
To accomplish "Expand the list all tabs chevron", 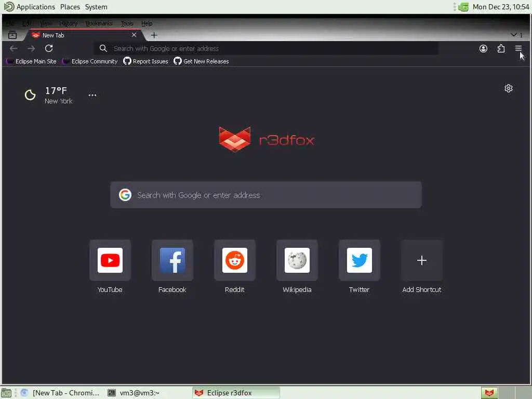I will pos(514,35).
